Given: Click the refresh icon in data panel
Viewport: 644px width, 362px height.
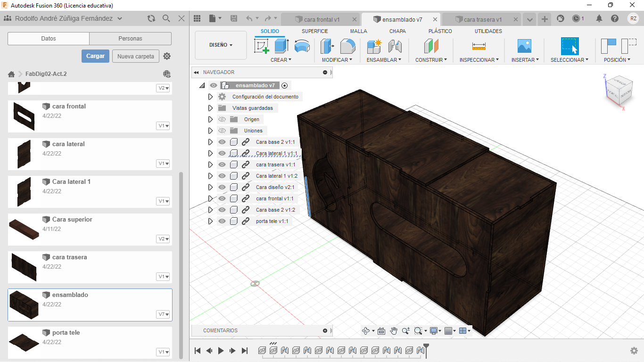Looking at the screenshot, I should 151,18.
